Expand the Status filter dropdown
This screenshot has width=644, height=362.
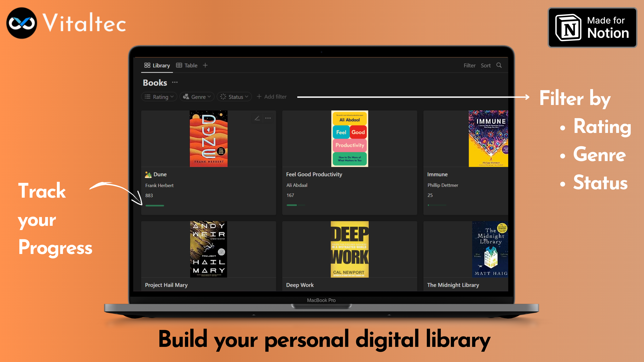pos(234,97)
